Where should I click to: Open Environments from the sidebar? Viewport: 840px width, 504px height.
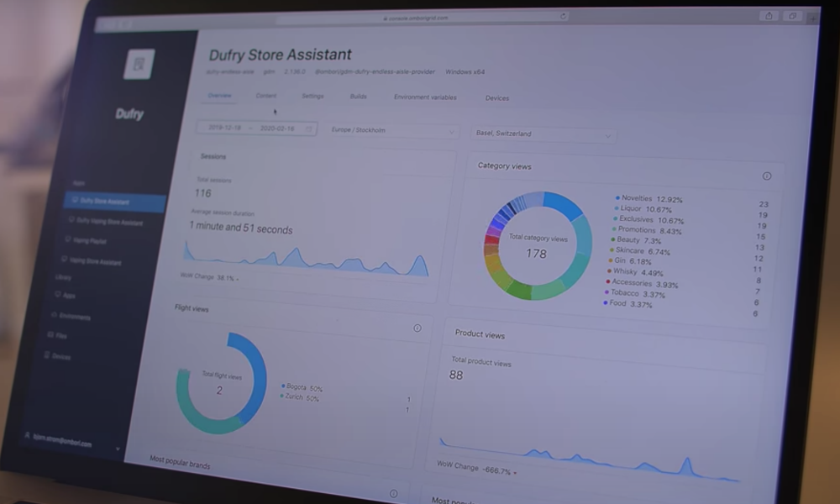71,316
